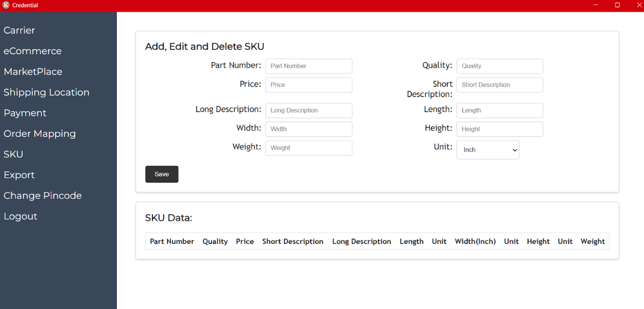The image size is (644, 309).
Task: Close the Credential window
Action: (x=640, y=5)
